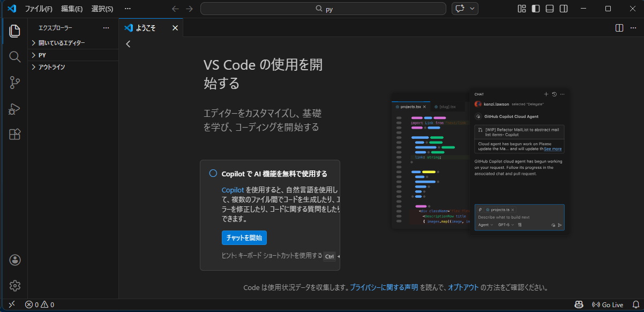
Task: Open the ファイル(F) menu
Action: [x=39, y=9]
